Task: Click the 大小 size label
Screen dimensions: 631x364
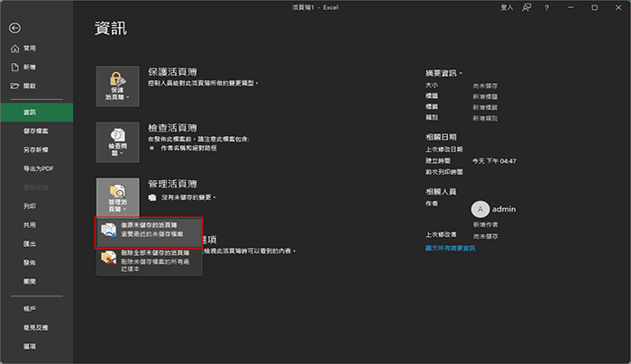Action: pos(432,86)
